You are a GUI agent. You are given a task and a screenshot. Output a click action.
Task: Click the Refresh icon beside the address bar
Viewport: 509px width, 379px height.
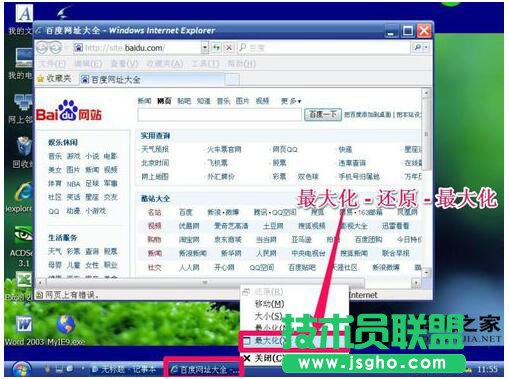216,48
